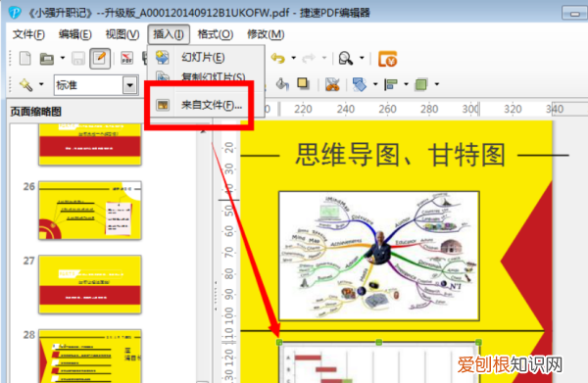Minimize the PDF editor window

[x=574, y=13]
